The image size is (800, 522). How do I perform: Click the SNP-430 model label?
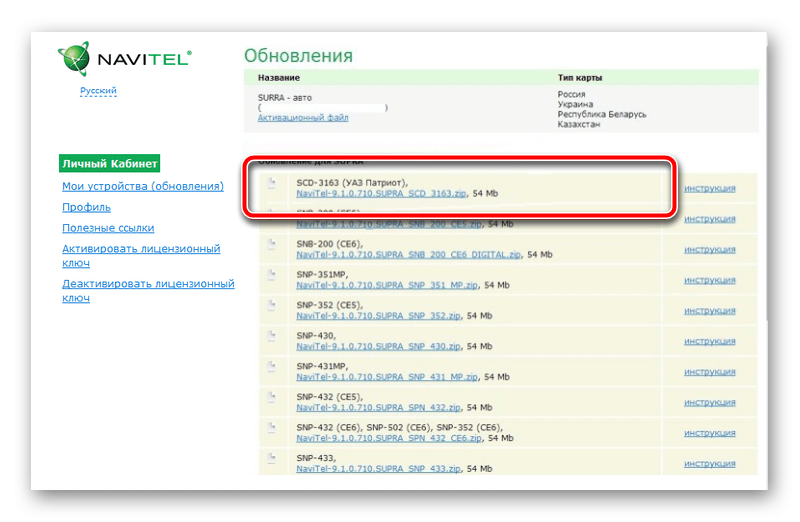coord(316,336)
